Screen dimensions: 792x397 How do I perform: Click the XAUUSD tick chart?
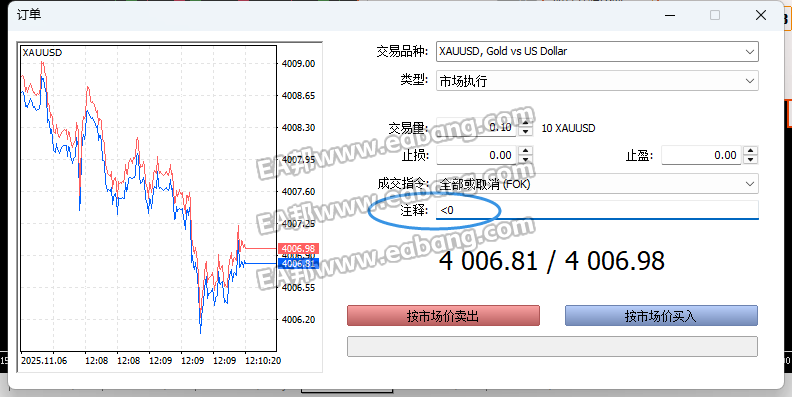148,198
